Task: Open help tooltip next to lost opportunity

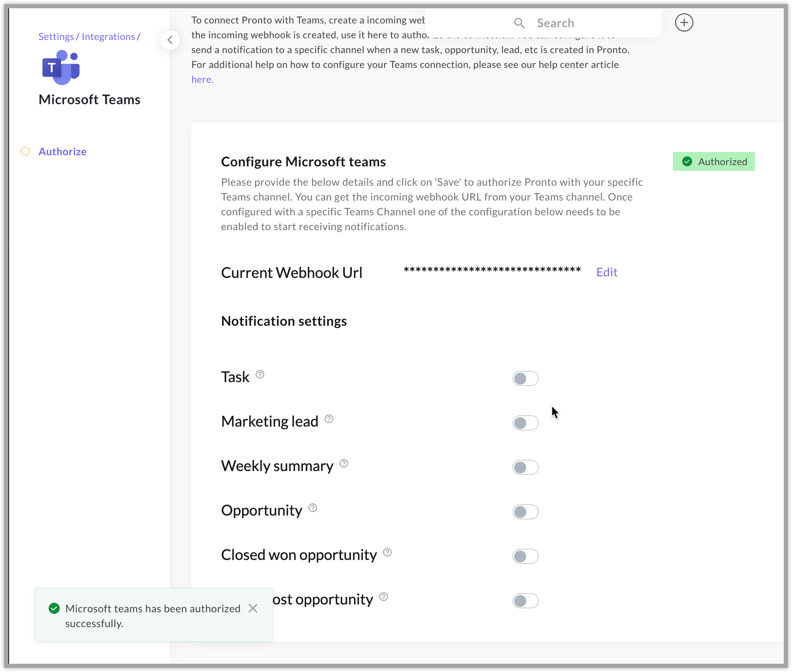Action: tap(384, 597)
